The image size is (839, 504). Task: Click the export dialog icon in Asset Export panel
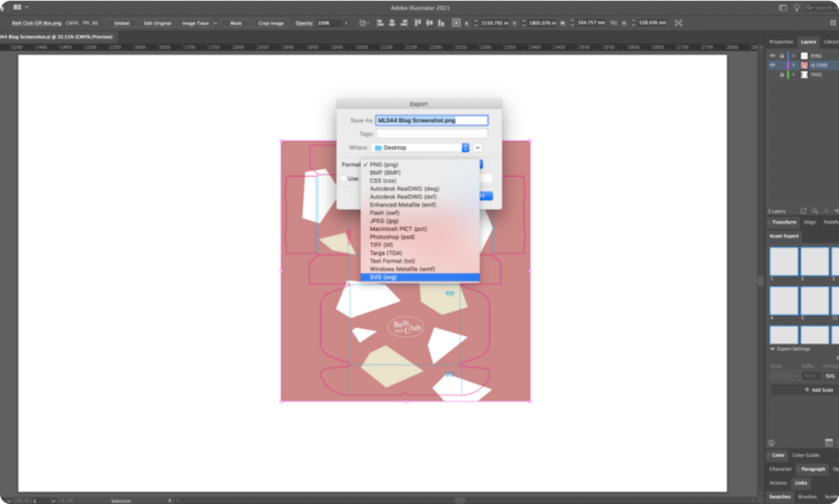[x=828, y=443]
